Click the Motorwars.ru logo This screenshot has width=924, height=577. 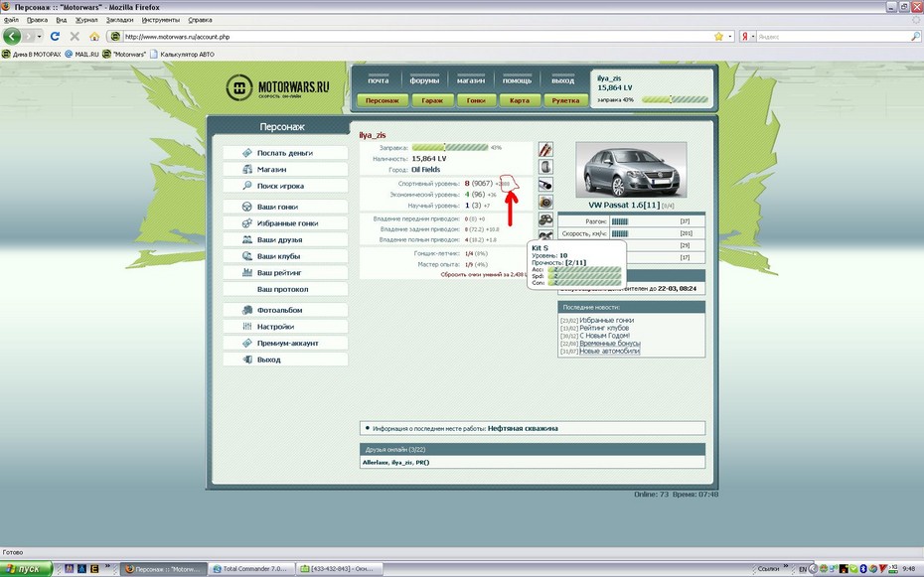[x=277, y=87]
